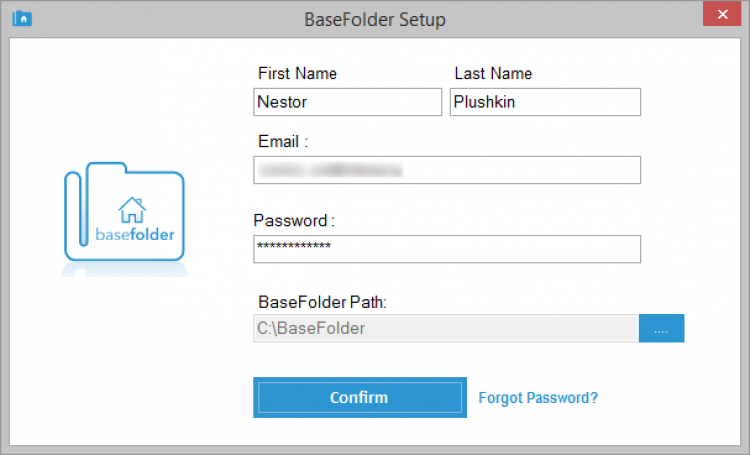The width and height of the screenshot is (750, 455).
Task: Click the BaseFolder Path label
Action: click(x=316, y=301)
